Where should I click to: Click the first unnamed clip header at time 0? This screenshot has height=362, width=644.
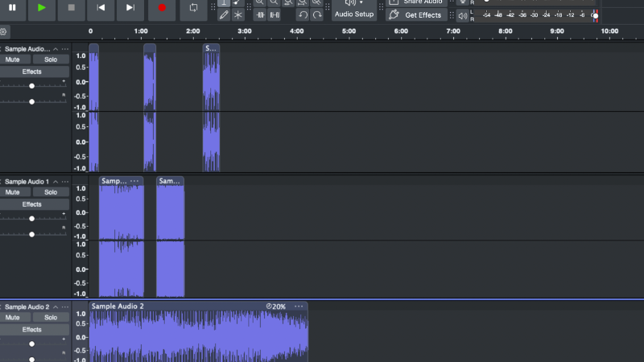(93, 48)
